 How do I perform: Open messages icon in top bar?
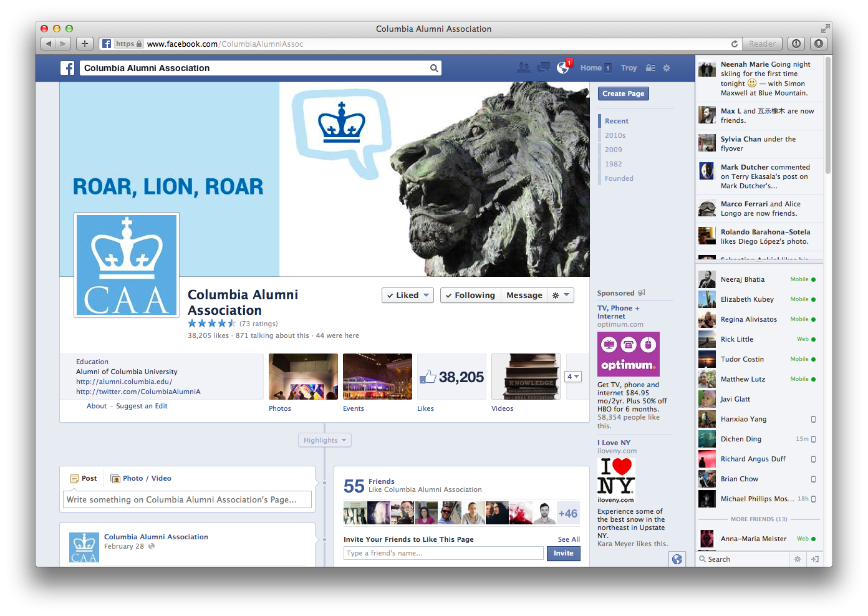pos(543,68)
